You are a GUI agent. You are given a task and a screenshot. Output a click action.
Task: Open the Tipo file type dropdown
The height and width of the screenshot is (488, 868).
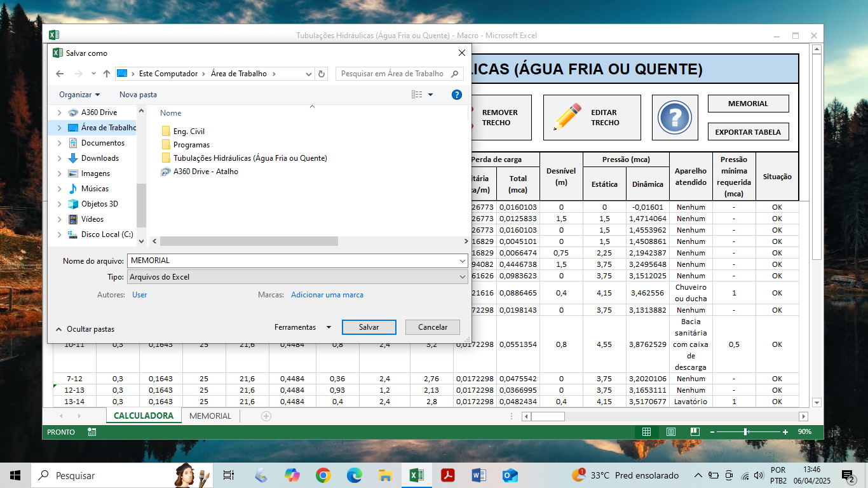point(297,277)
